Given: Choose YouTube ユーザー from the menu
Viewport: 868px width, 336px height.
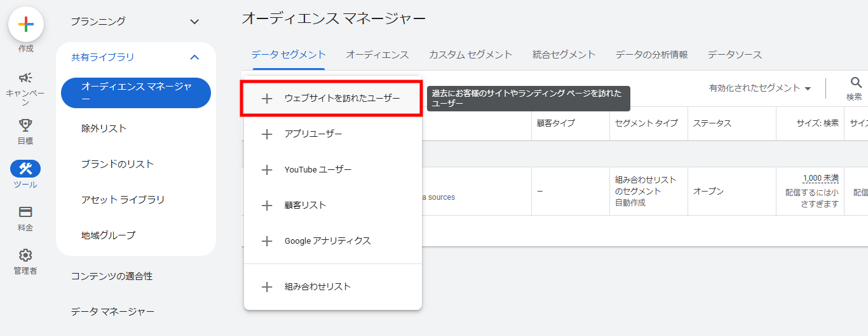Looking at the screenshot, I should (x=318, y=170).
